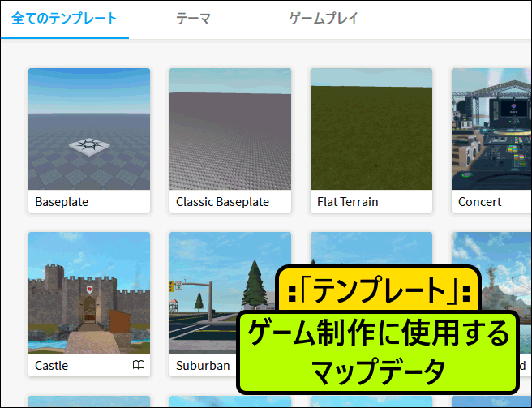This screenshot has height=408, width=532.
Task: Click the Castle label text
Action: pyautogui.click(x=52, y=366)
